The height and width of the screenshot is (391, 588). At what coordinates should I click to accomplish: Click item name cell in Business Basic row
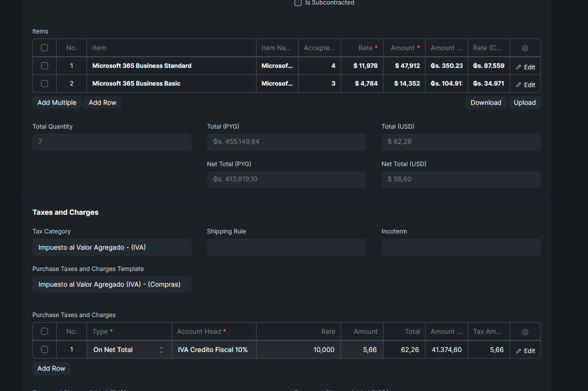277,83
